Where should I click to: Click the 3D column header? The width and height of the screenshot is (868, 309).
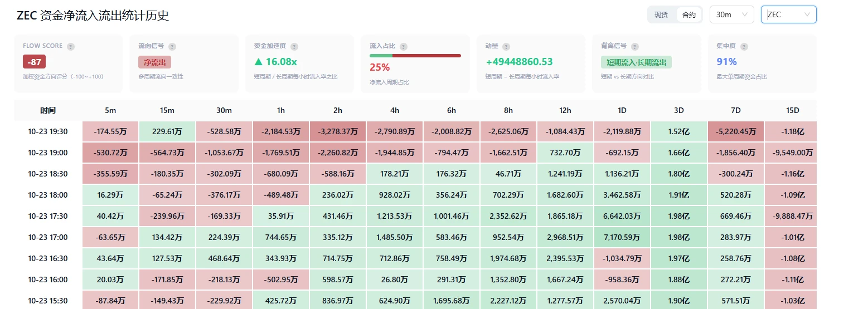[679, 110]
